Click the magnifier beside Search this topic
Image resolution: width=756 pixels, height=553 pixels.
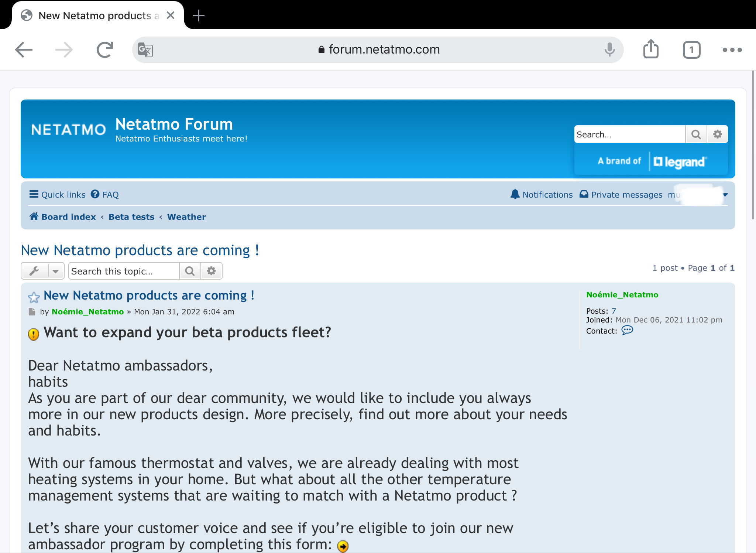tap(190, 271)
